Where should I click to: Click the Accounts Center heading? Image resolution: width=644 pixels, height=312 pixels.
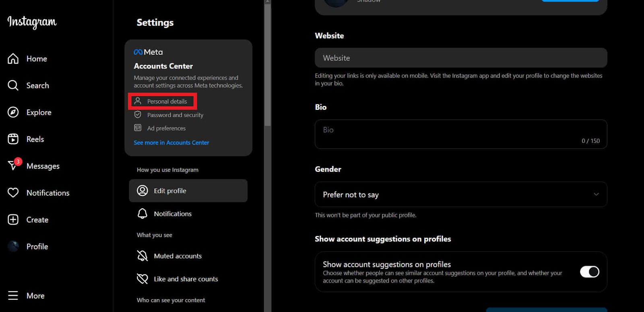163,66
